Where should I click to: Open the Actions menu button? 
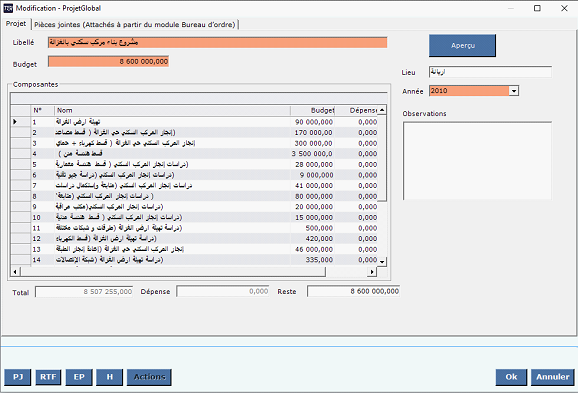point(149,377)
